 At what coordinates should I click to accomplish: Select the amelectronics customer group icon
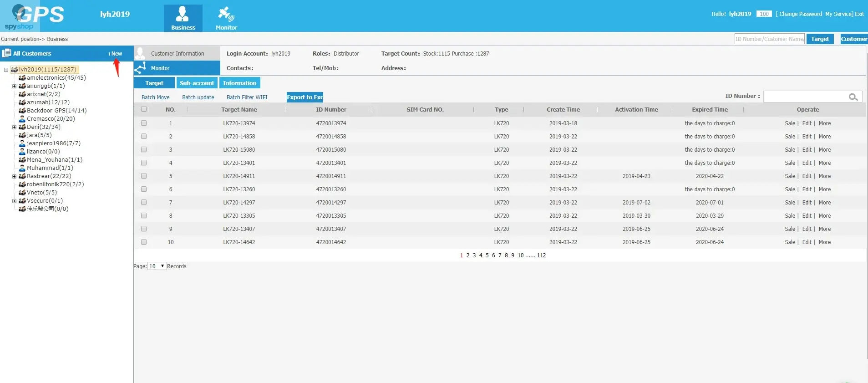(x=22, y=78)
